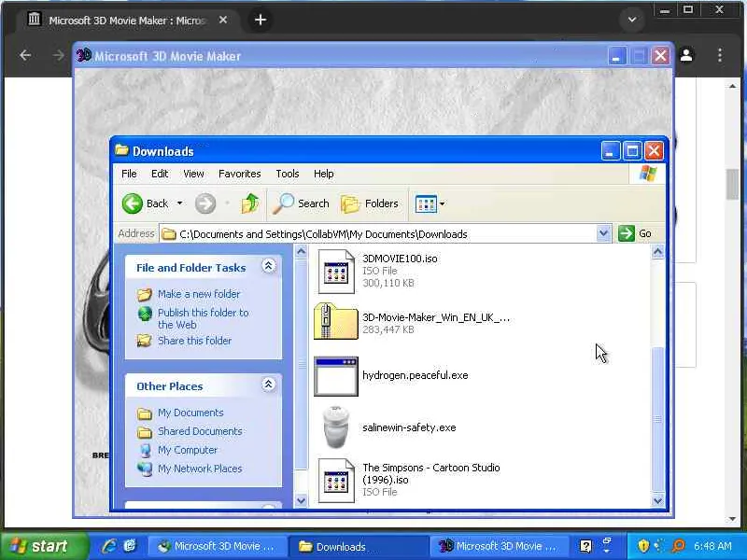The height and width of the screenshot is (560, 747).
Task: Select the 3D-Movie-Maker_Win_EN_UK zip folder icon
Action: [x=336, y=321]
